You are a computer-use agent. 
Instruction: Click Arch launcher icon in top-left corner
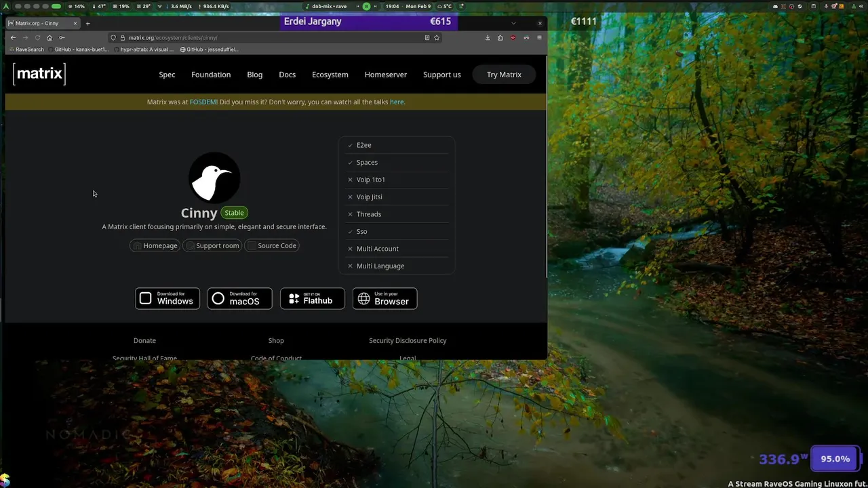coord(5,6)
